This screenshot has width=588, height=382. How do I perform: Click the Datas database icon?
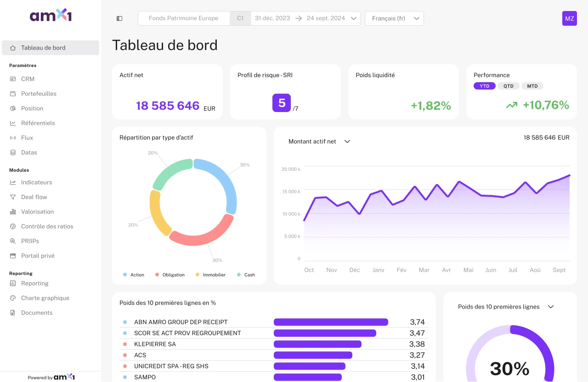(13, 152)
